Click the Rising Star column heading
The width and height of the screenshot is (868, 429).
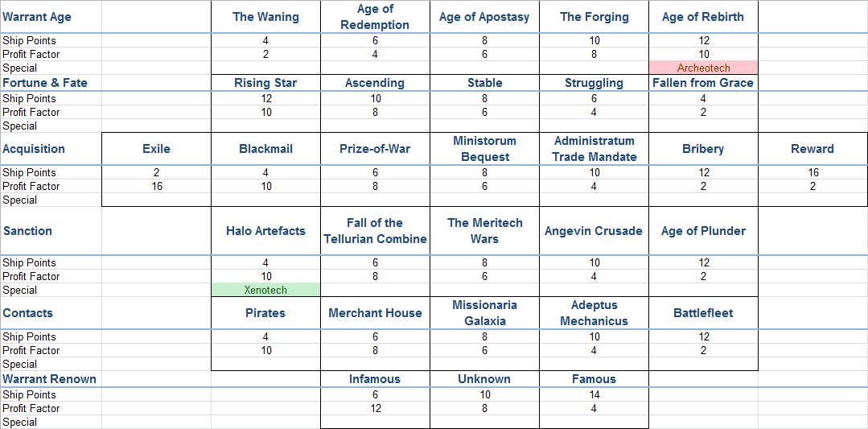[265, 83]
